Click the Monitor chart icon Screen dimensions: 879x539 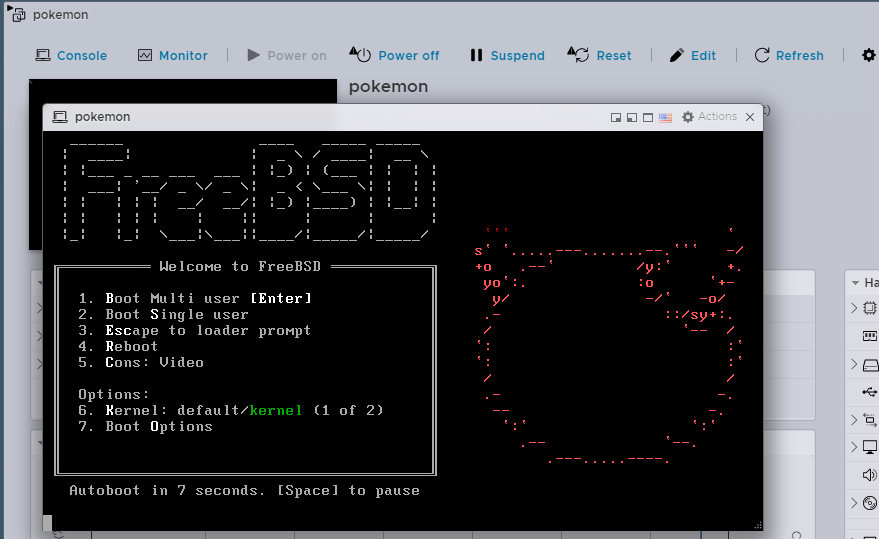point(145,55)
